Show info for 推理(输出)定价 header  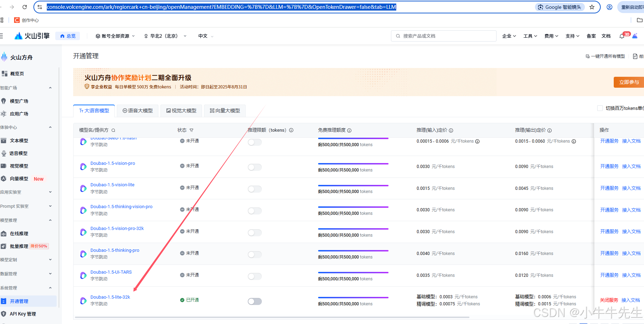pos(549,130)
